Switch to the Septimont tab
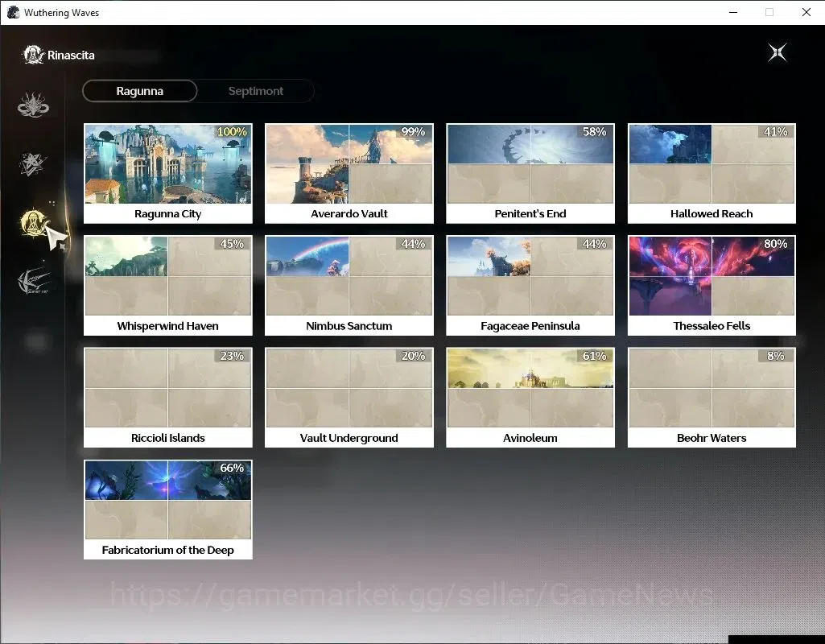 tap(256, 91)
